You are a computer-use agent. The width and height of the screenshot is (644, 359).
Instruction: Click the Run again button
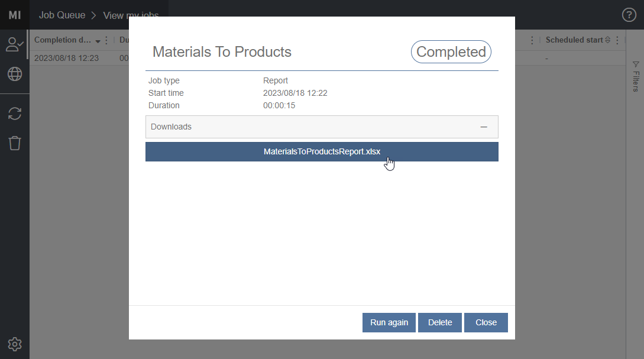click(389, 322)
